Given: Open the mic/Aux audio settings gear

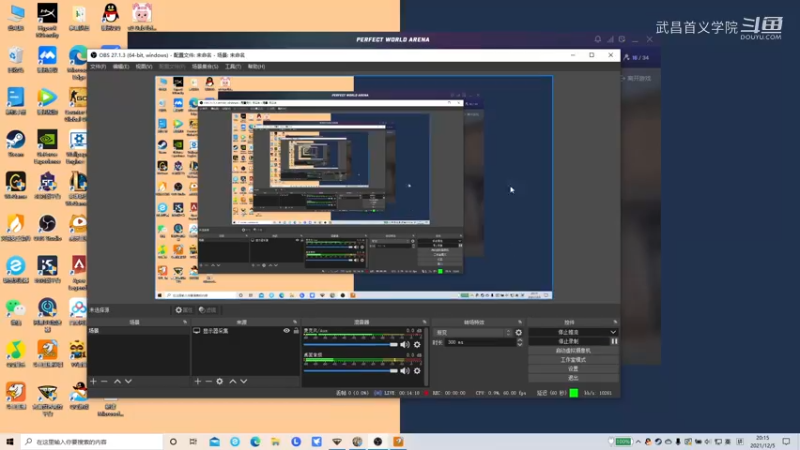Looking at the screenshot, I should click(x=417, y=344).
